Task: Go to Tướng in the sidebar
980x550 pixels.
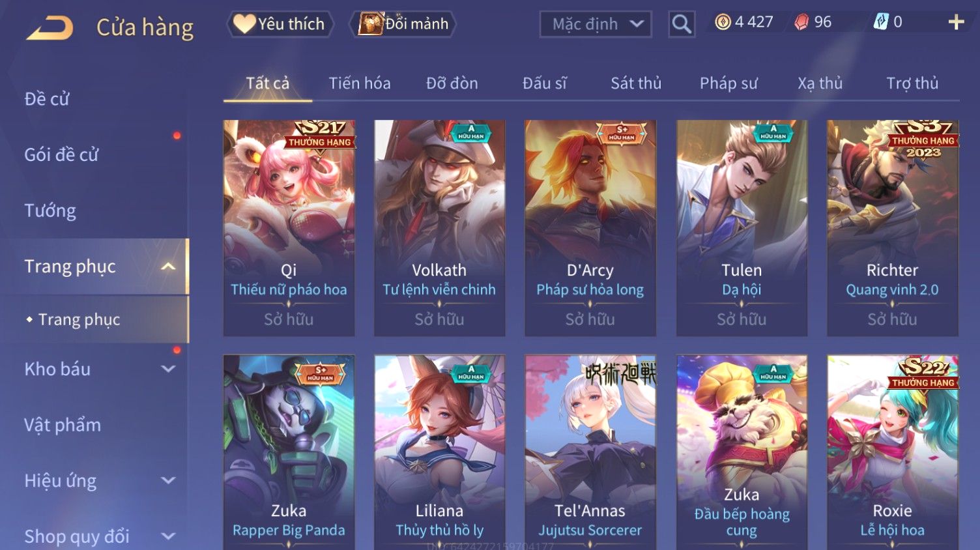Action: (50, 210)
